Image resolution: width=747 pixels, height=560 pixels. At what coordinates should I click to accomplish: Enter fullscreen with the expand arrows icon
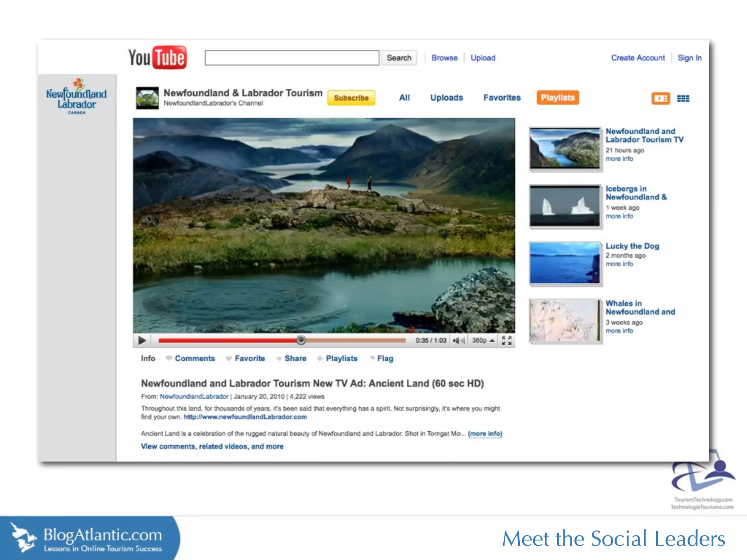(x=506, y=341)
